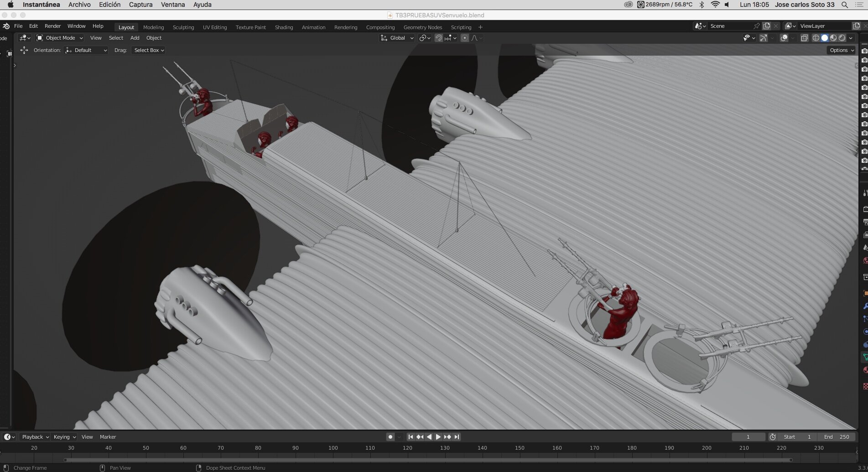
Task: Open the editor type selector in viewport header
Action: pyautogui.click(x=24, y=38)
